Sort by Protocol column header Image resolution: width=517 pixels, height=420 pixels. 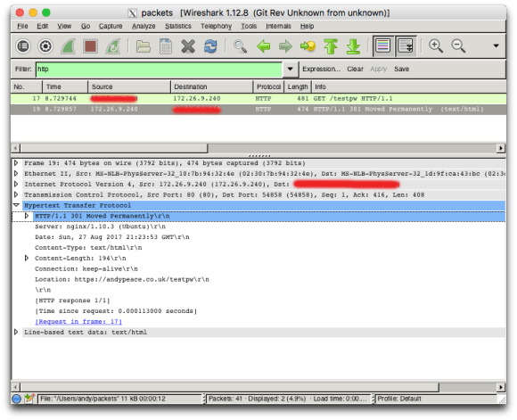[268, 86]
